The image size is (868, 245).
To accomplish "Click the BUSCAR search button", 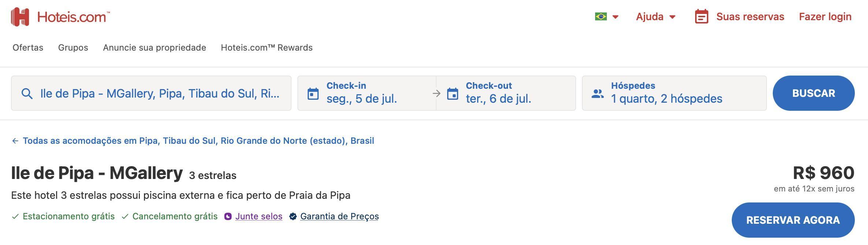I will click(x=814, y=93).
